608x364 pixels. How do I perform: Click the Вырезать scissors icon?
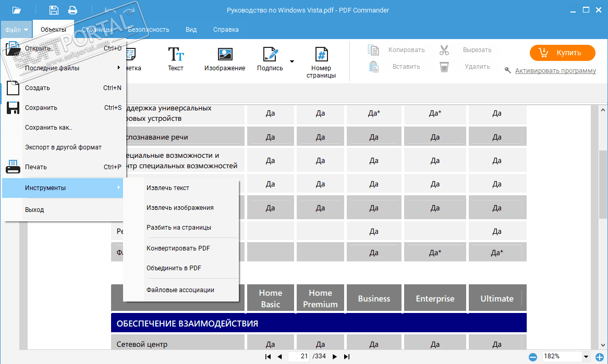pos(444,50)
